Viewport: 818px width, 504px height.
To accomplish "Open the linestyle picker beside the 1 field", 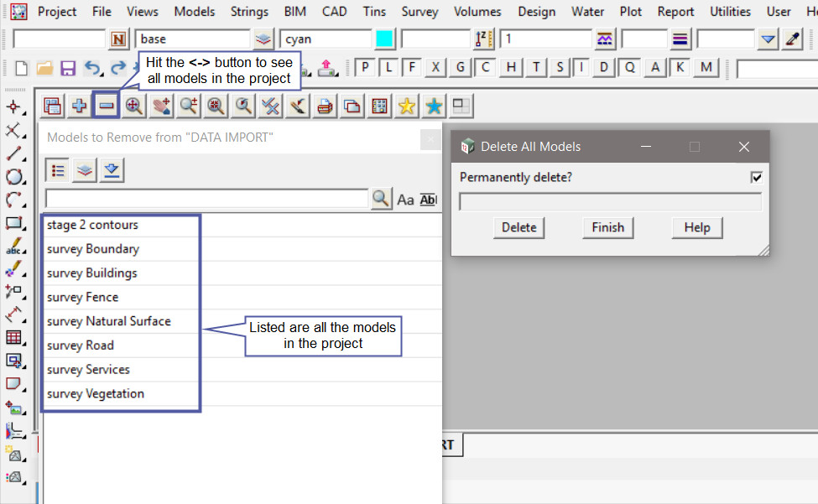I will [x=605, y=39].
